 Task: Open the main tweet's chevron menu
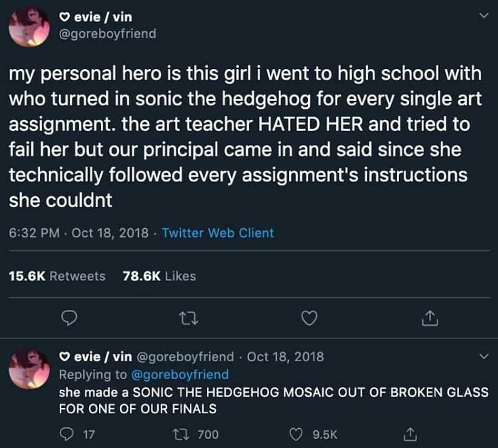(x=485, y=16)
